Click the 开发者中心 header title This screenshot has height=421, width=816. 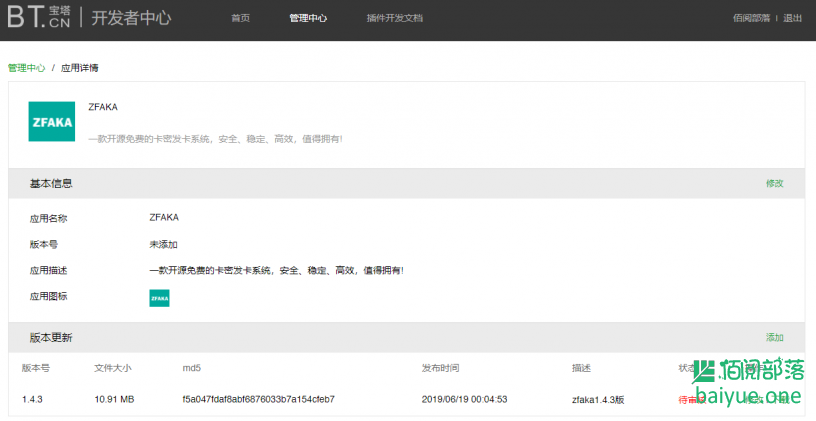point(131,18)
